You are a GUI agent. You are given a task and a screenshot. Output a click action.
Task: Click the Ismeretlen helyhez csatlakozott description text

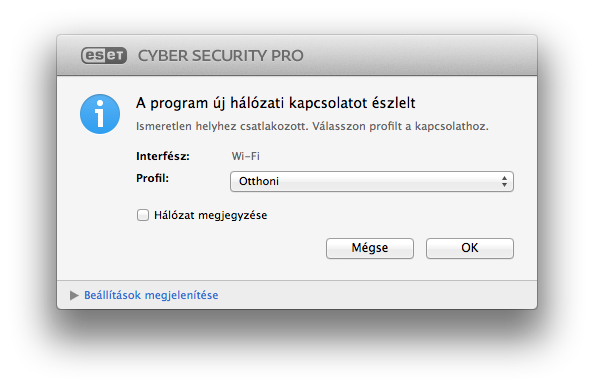pos(222,126)
